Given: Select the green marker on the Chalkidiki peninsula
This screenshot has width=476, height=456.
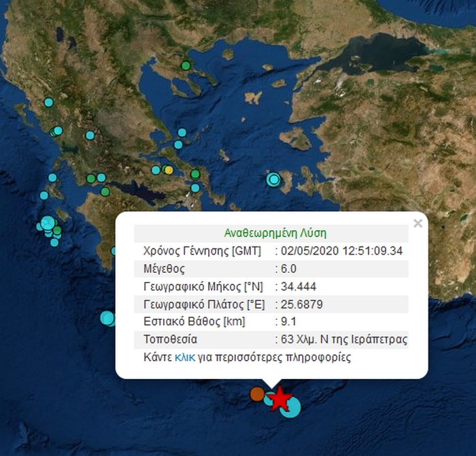Looking at the screenshot, I should click(x=185, y=65).
